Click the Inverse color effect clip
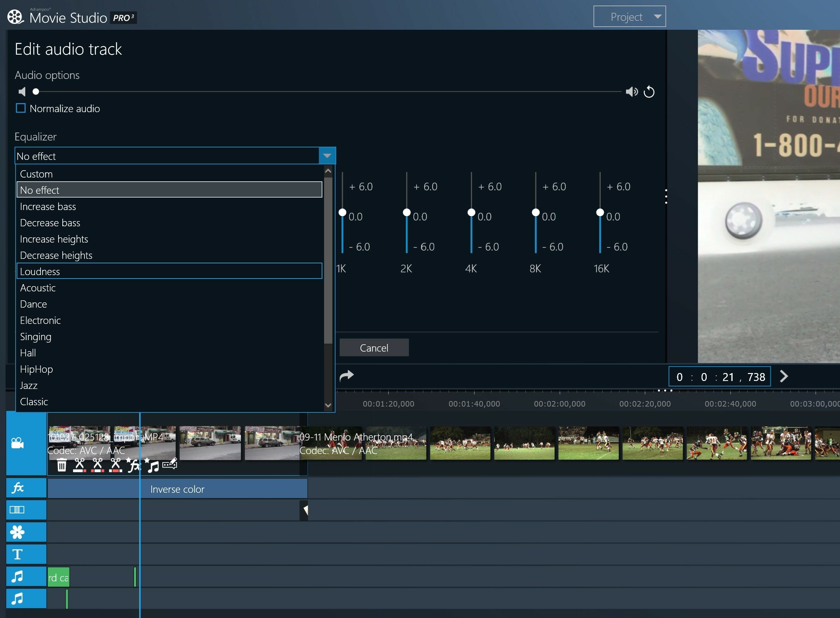 tap(177, 489)
